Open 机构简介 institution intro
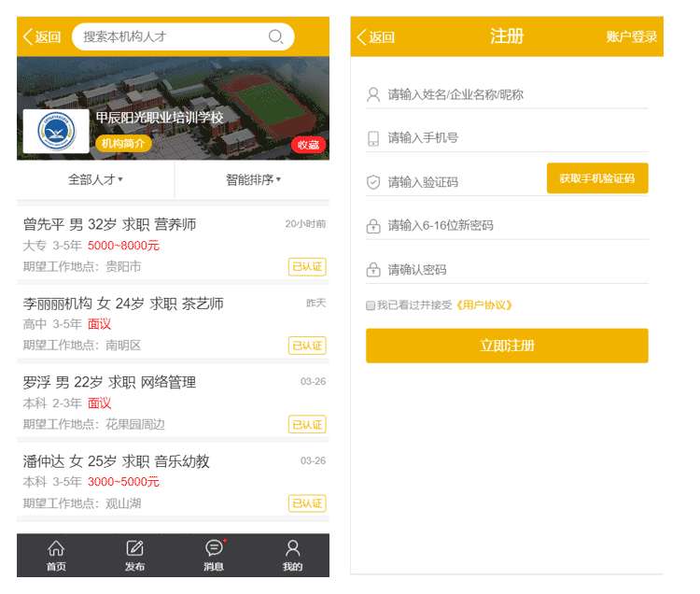The height and width of the screenshot is (594, 700). (123, 144)
